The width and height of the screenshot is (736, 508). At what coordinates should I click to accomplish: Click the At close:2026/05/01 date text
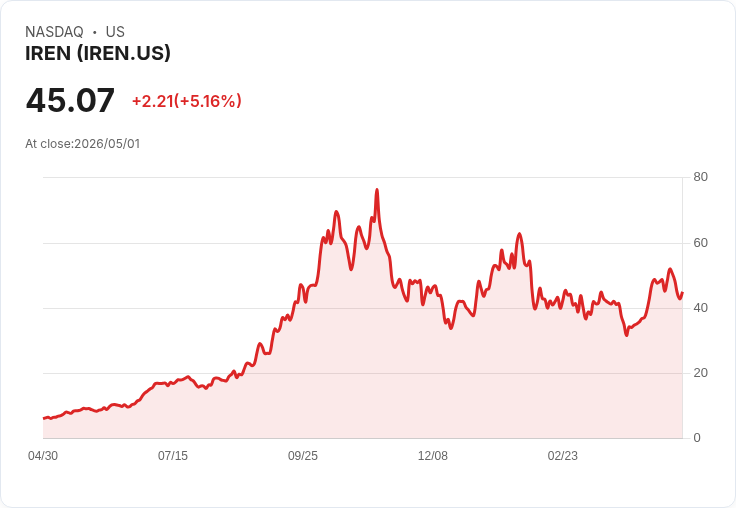point(83,144)
